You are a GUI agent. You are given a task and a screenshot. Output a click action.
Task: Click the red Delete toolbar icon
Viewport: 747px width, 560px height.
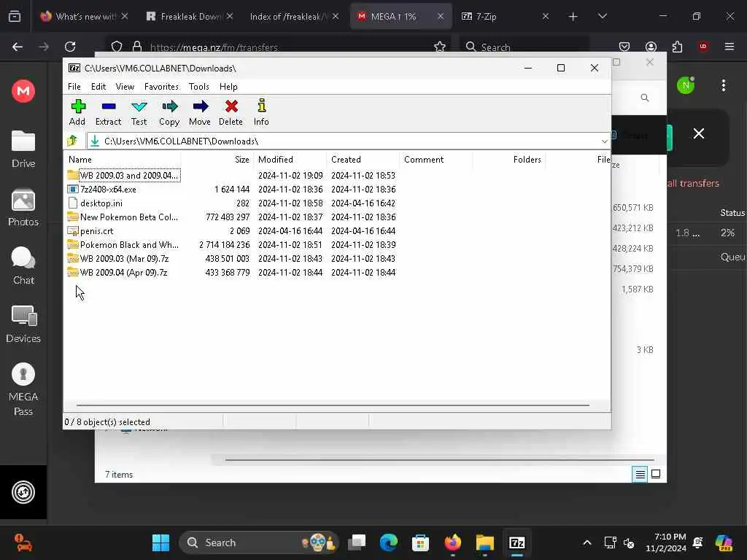pos(231,113)
